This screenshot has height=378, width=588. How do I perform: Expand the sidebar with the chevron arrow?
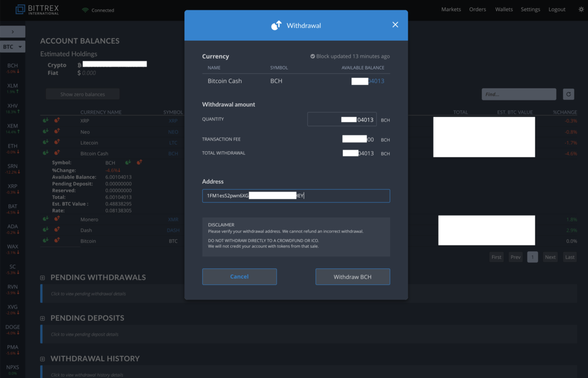point(13,32)
